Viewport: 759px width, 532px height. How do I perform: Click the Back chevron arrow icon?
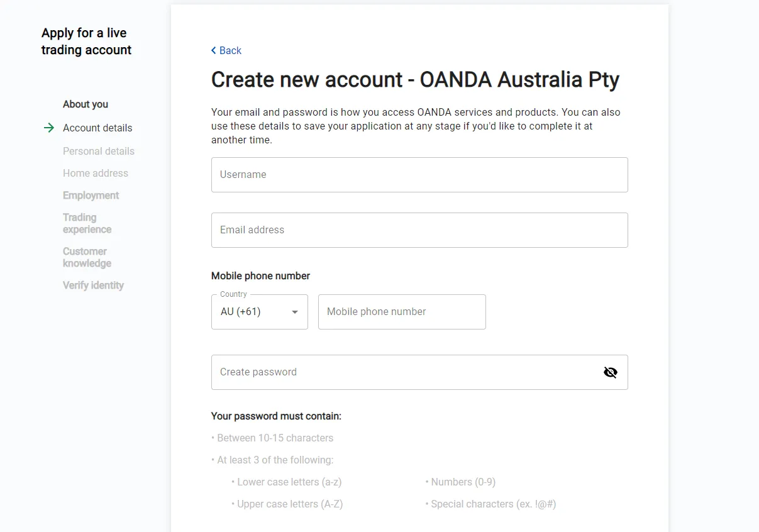point(214,50)
